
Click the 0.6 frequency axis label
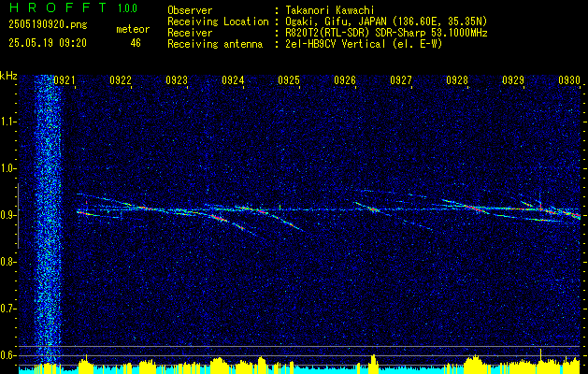(7, 355)
